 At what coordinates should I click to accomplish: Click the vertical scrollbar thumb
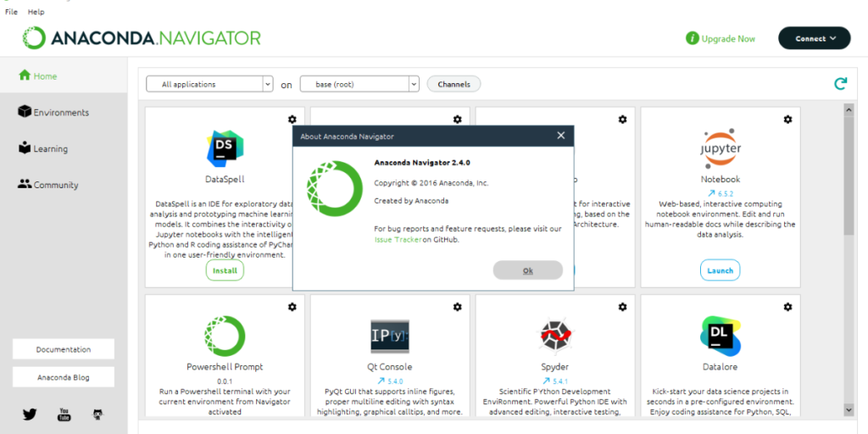[849, 175]
